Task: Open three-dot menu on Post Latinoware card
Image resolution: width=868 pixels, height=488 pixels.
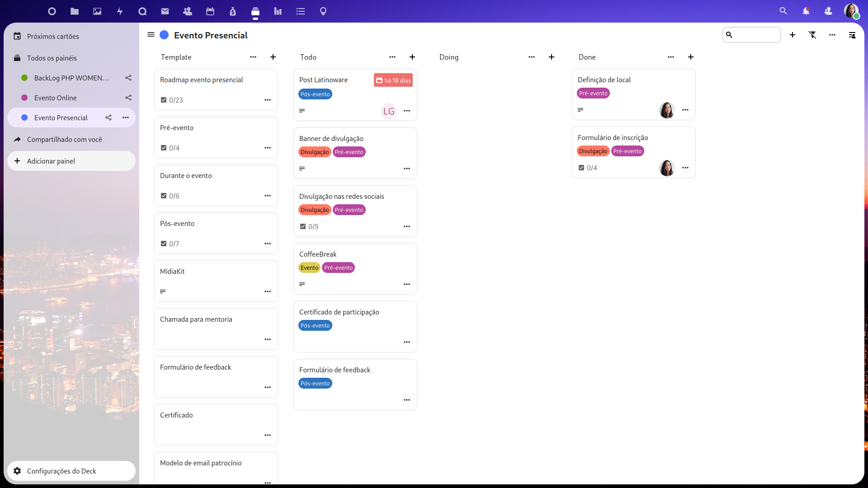Action: click(x=407, y=111)
